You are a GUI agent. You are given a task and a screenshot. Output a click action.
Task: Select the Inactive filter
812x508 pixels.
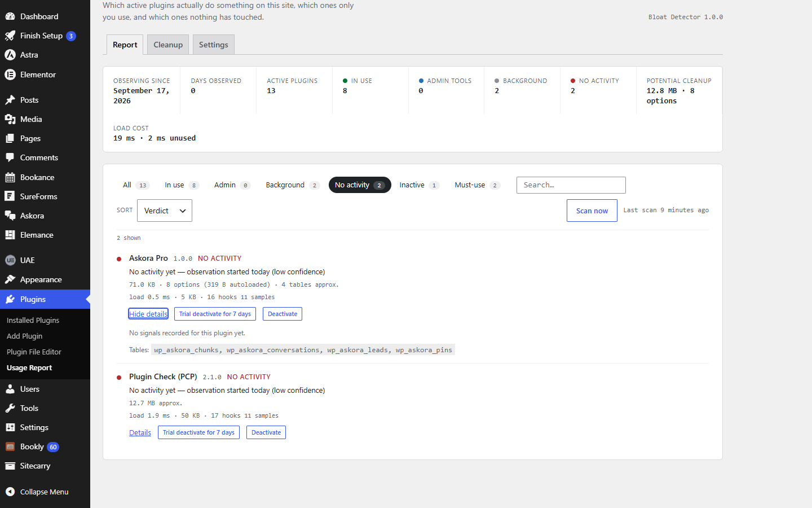coord(419,185)
